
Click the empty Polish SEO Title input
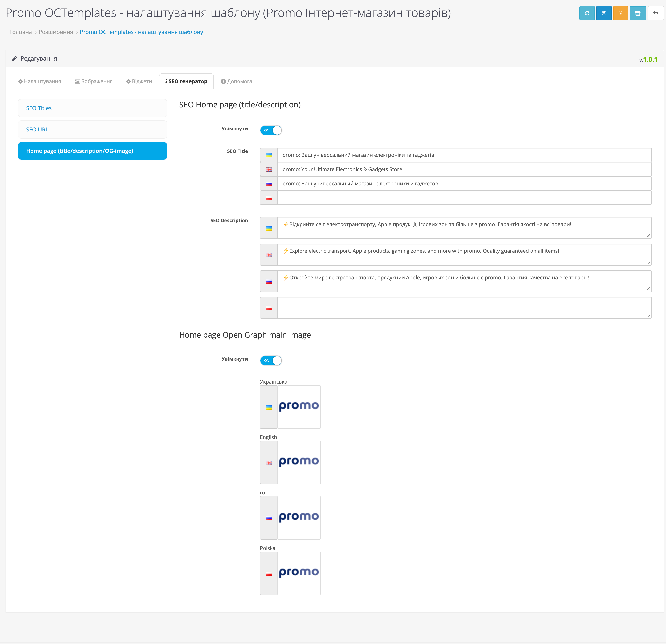pos(464,198)
